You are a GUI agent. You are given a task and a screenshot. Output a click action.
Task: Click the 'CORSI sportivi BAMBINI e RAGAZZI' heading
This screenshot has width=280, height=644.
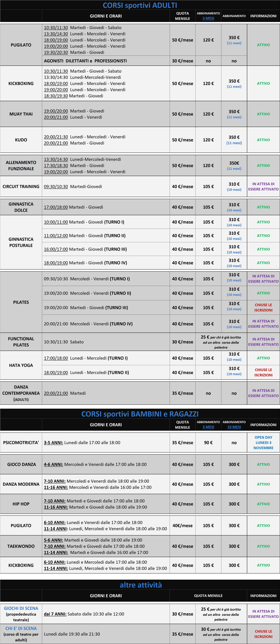[x=140, y=414]
